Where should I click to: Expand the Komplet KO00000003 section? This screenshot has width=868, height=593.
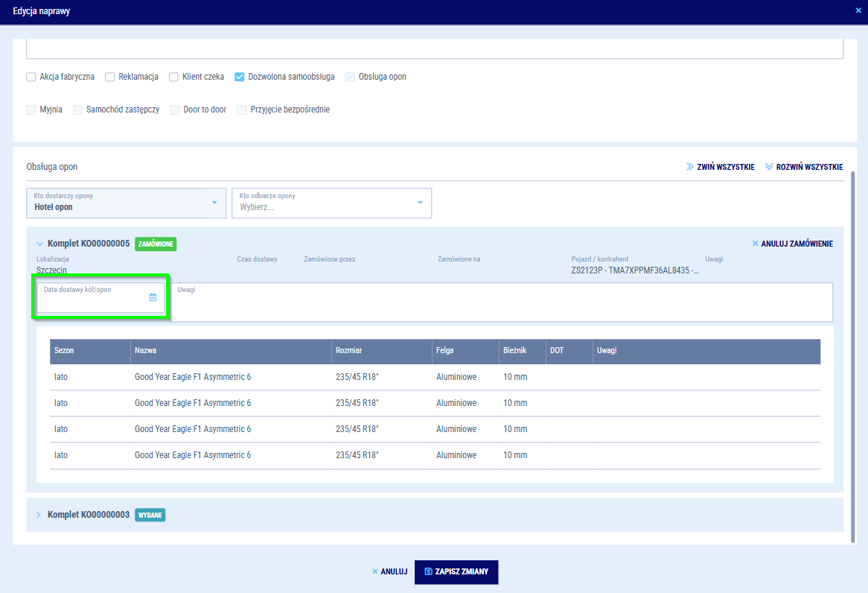point(39,515)
